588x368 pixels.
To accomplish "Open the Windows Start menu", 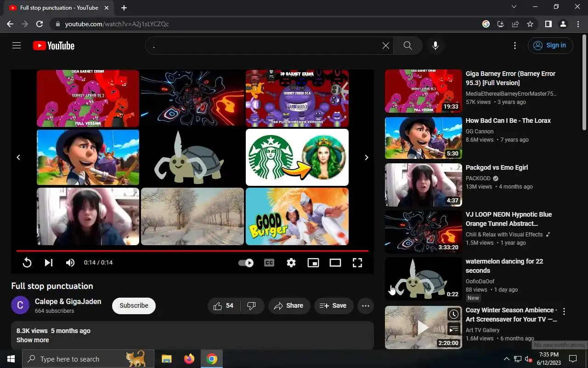I will [11, 359].
